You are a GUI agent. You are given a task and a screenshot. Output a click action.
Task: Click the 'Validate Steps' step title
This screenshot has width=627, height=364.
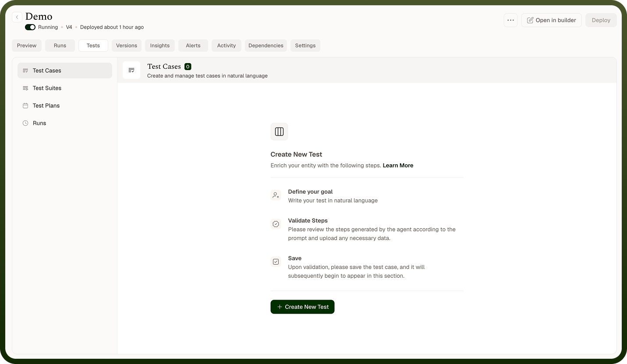pos(308,221)
